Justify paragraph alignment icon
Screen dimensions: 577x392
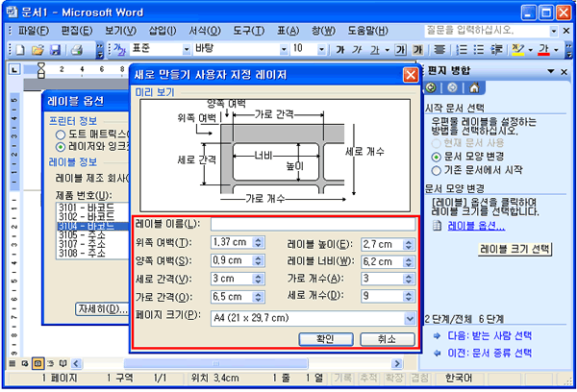pyautogui.click(x=439, y=50)
